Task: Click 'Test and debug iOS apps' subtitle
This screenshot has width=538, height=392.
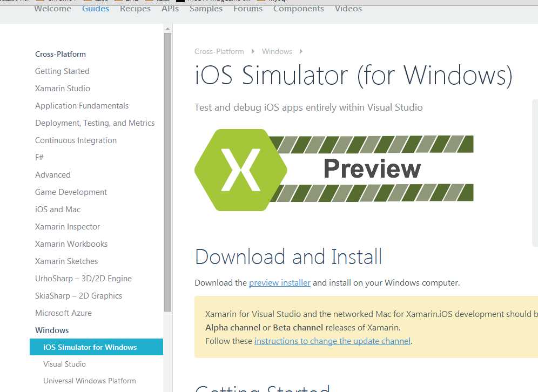Action: coord(308,107)
